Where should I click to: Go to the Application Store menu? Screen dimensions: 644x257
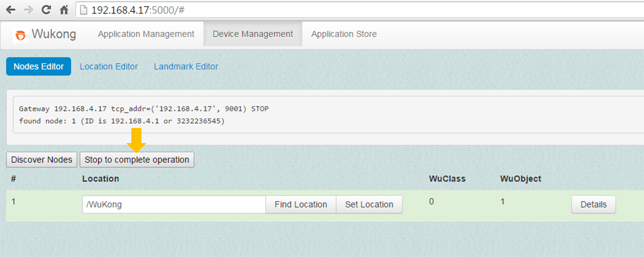pyautogui.click(x=344, y=34)
